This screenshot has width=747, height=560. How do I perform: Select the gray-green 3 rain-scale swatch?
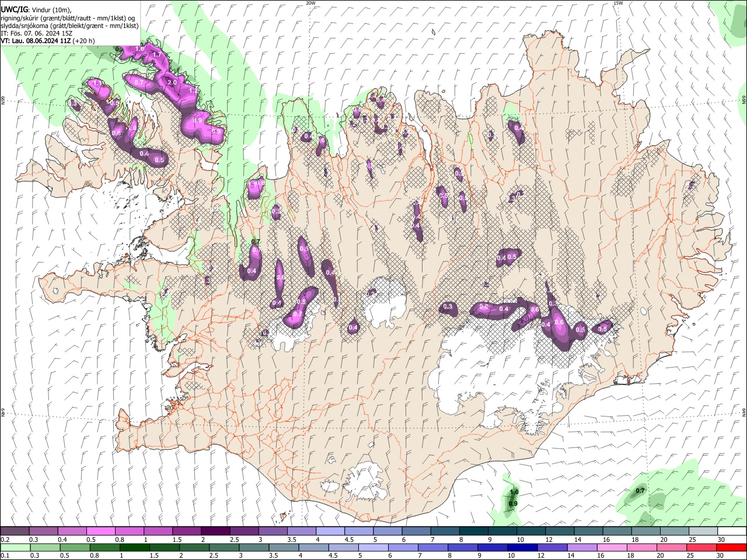(253, 547)
